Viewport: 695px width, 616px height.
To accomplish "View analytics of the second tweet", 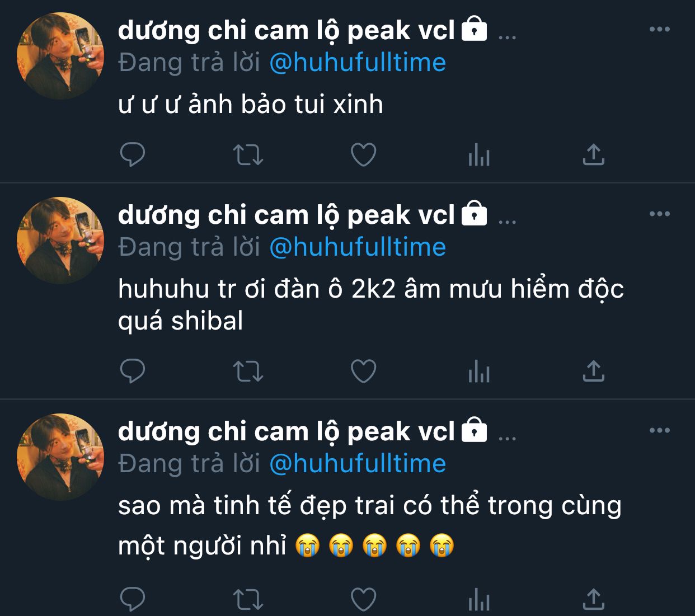I will 479,371.
